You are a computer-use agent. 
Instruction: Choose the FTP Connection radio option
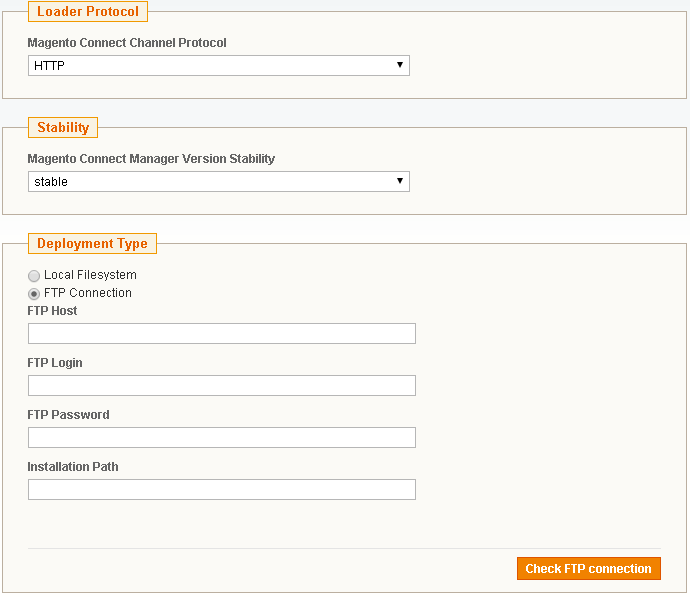34,294
